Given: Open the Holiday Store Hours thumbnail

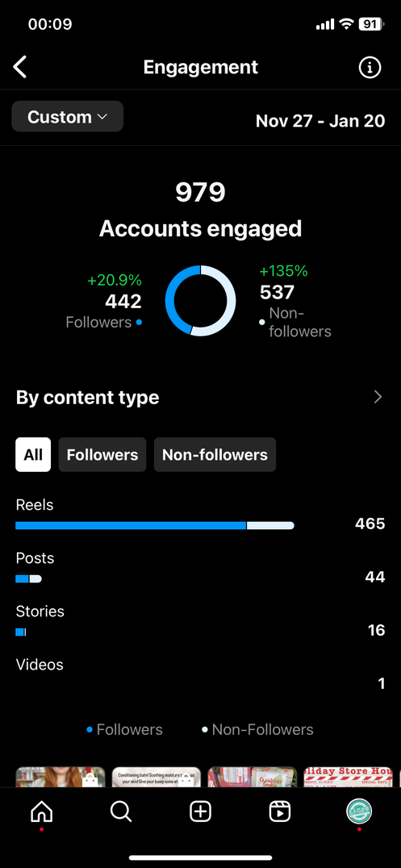Looking at the screenshot, I should 348,777.
